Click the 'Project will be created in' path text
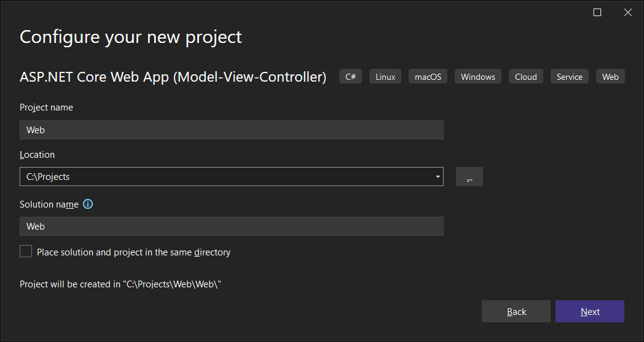This screenshot has height=342, width=644. (x=120, y=284)
